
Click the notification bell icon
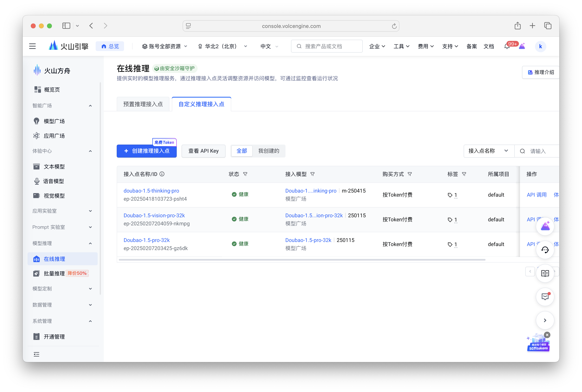coord(507,47)
